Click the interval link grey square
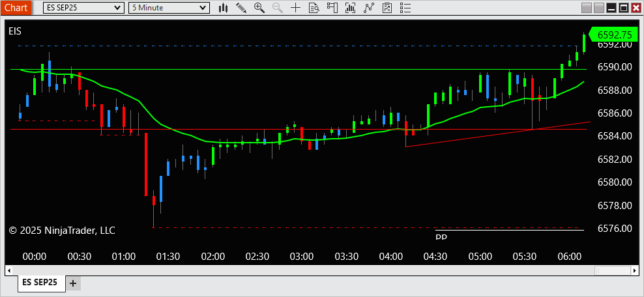644x297 pixels. click(599, 8)
